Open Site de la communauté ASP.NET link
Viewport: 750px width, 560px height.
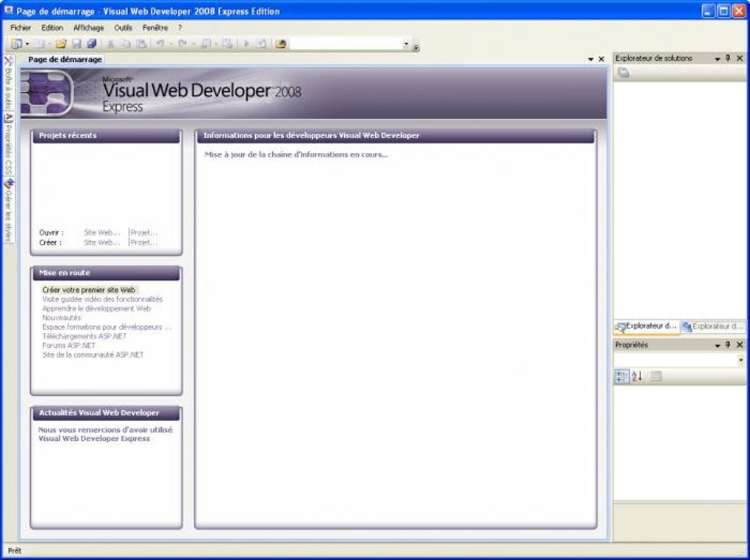click(x=93, y=355)
